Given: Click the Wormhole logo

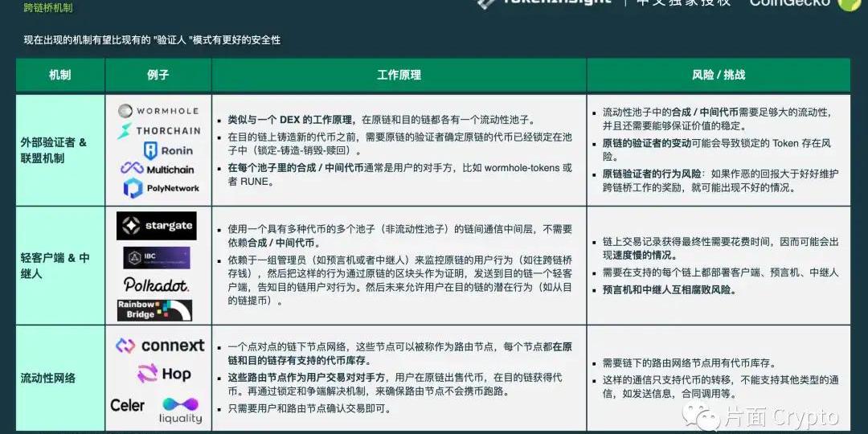Looking at the screenshot, I should [158, 111].
